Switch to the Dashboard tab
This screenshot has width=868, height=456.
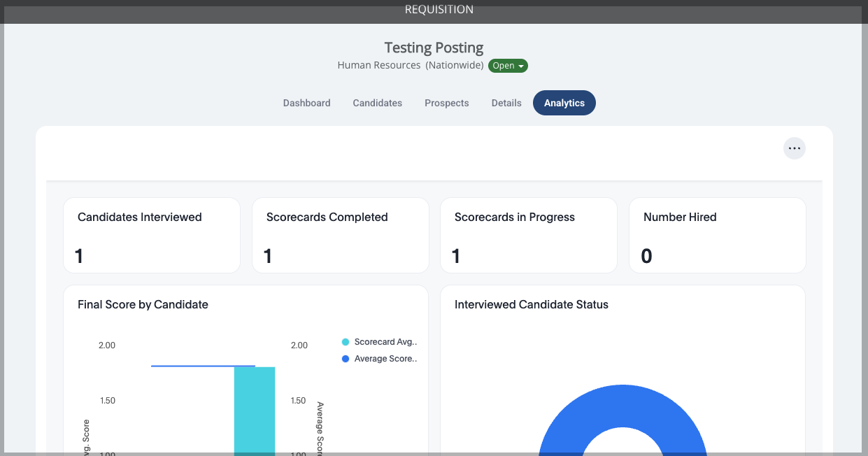(306, 103)
